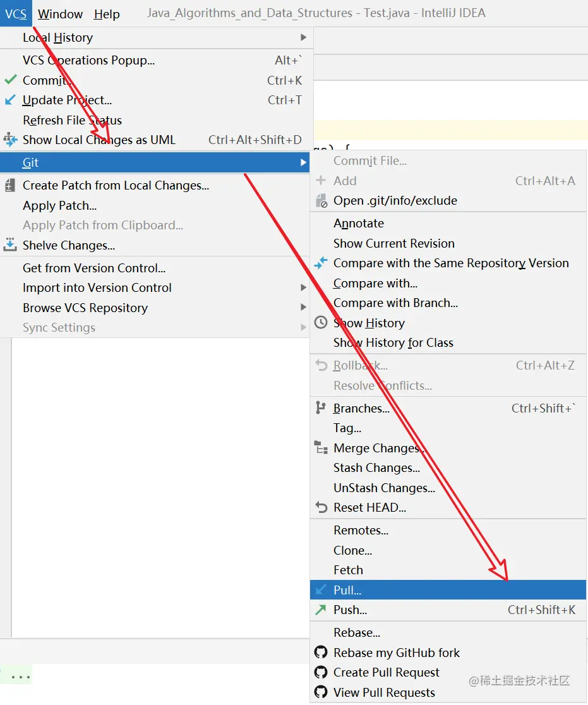Click the UML icon beside Show Local Changes
Screen dimensions: 588x705
[10, 140]
